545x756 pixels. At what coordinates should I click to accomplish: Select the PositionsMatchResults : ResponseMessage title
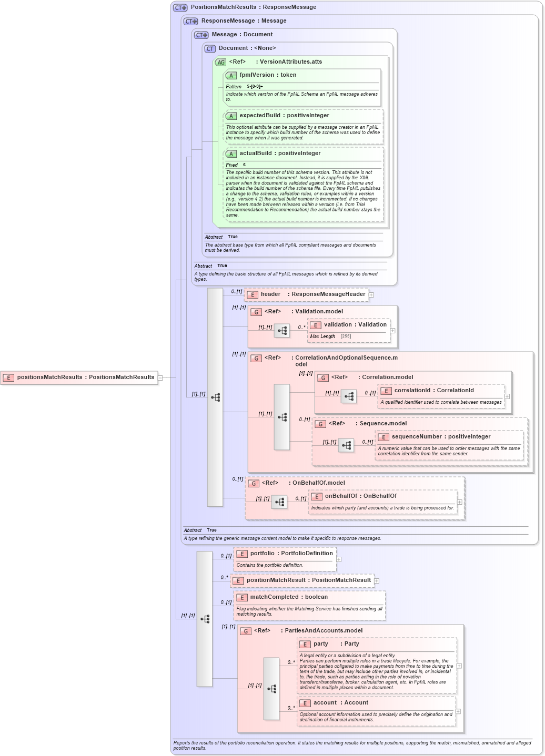[x=254, y=7]
